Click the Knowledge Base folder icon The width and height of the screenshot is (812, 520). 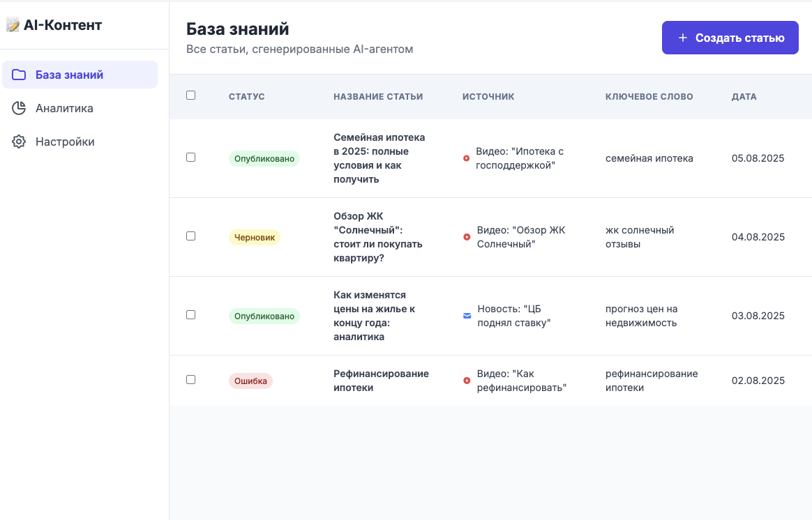tap(19, 75)
